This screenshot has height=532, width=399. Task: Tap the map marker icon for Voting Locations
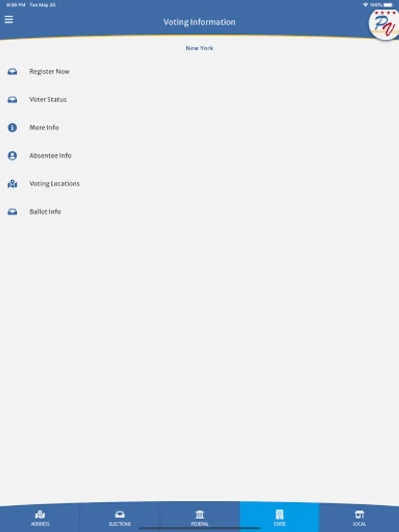(x=12, y=184)
